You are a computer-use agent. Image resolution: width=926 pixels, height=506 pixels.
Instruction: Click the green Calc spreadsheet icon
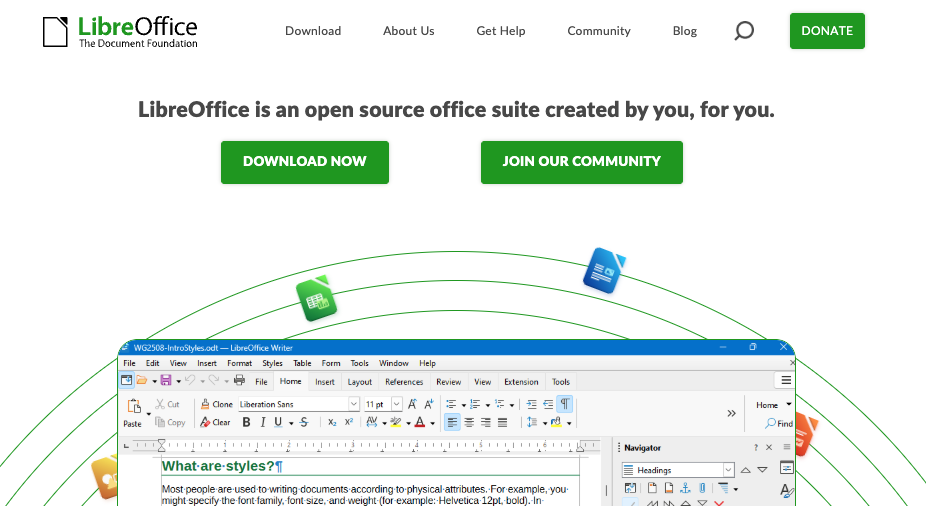(x=316, y=299)
